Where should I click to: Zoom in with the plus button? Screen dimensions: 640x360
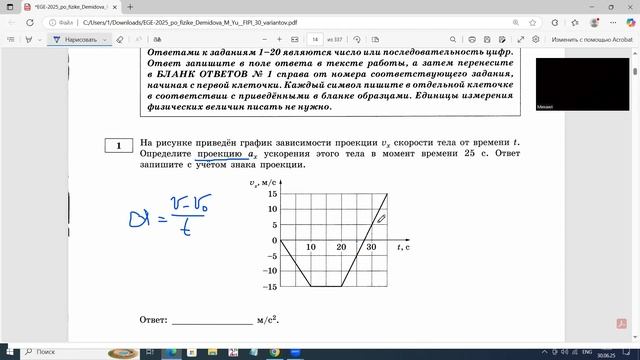pyautogui.click(x=280, y=40)
